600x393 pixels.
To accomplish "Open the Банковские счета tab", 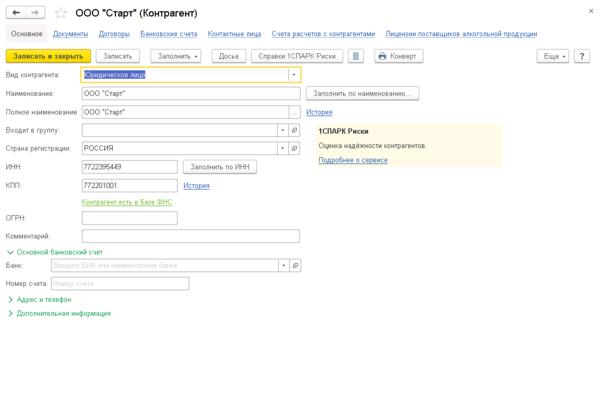I will point(169,34).
